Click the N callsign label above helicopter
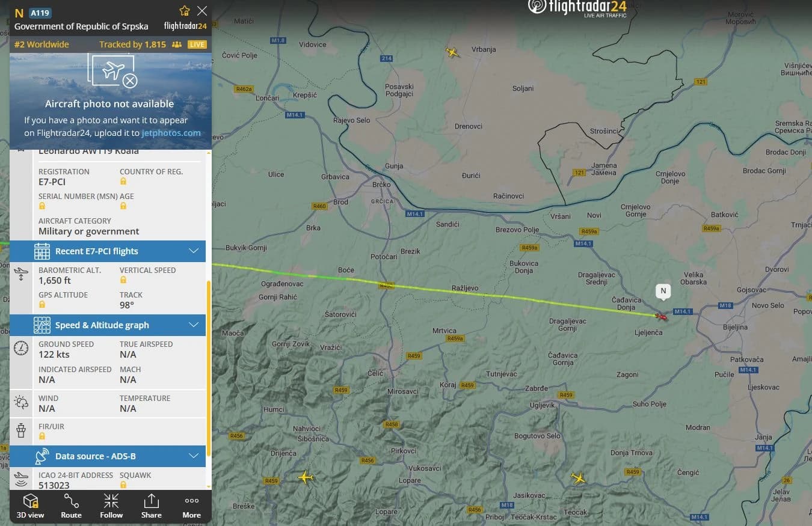This screenshot has width=812, height=526. pos(663,291)
